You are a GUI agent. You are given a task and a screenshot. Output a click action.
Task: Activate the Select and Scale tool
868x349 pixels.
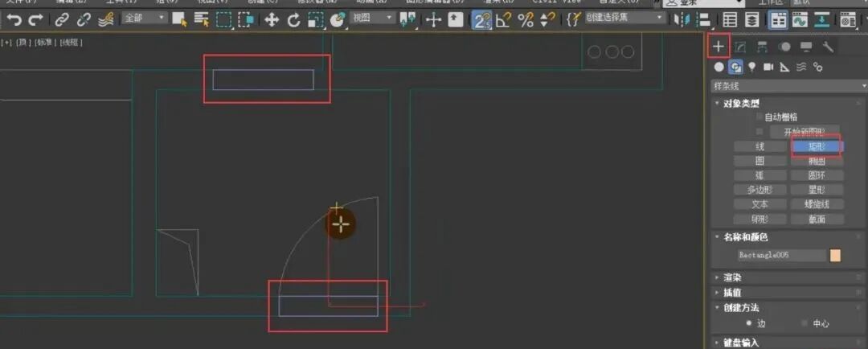point(316,20)
